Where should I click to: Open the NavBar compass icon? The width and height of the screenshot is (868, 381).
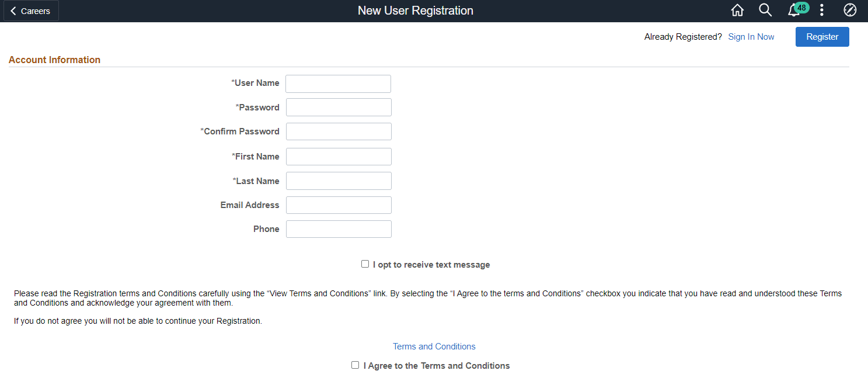point(850,11)
